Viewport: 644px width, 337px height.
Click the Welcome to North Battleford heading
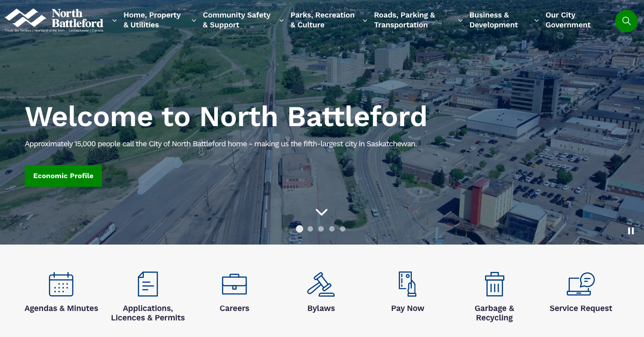pos(226,117)
